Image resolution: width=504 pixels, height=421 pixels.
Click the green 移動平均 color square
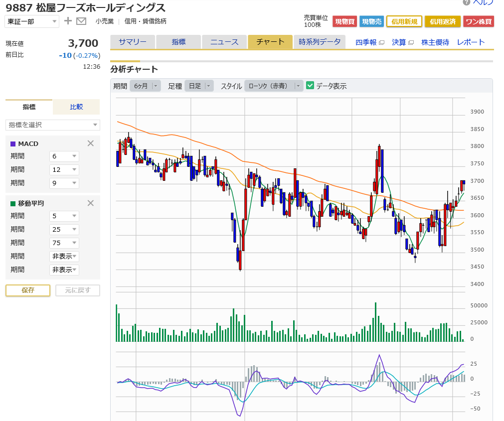pos(13,204)
